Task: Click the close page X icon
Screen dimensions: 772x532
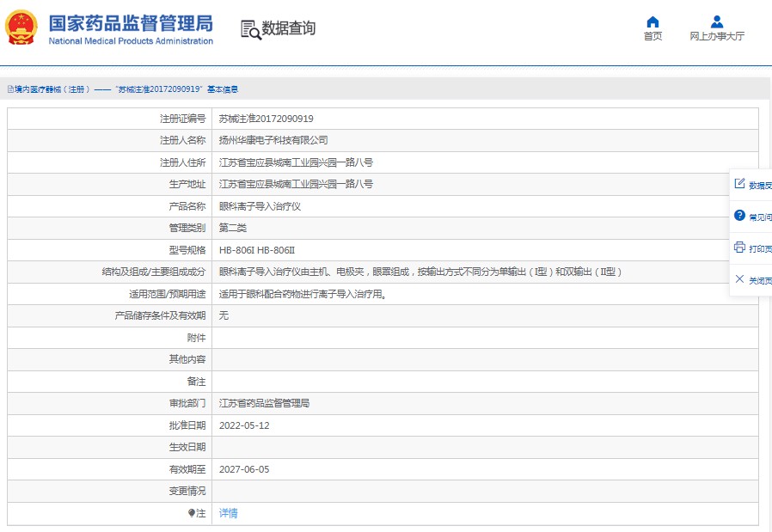Action: click(x=739, y=279)
